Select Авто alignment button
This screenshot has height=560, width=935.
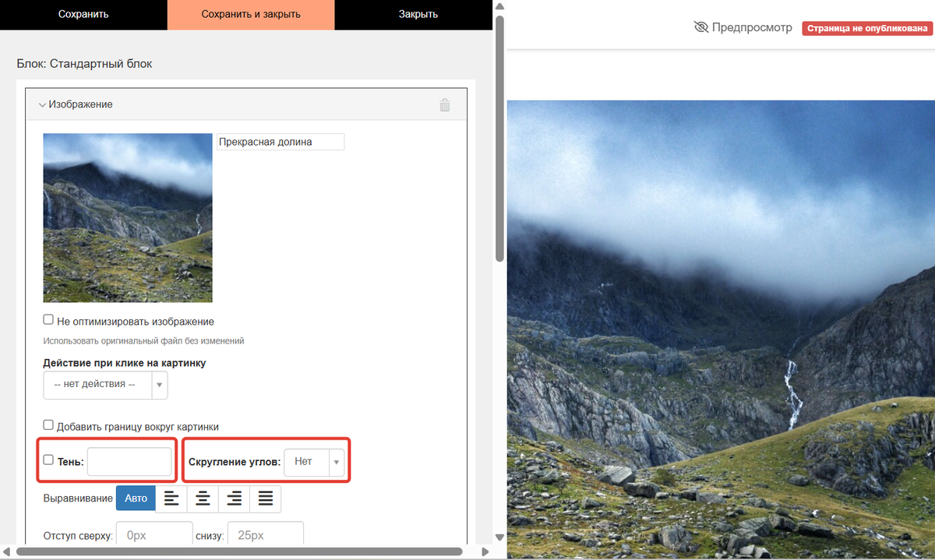pyautogui.click(x=136, y=498)
